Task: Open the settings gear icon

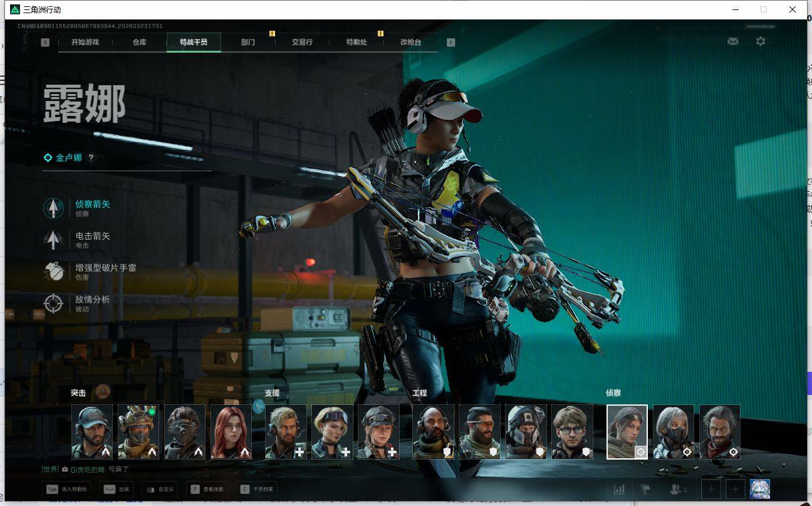Action: (x=761, y=41)
